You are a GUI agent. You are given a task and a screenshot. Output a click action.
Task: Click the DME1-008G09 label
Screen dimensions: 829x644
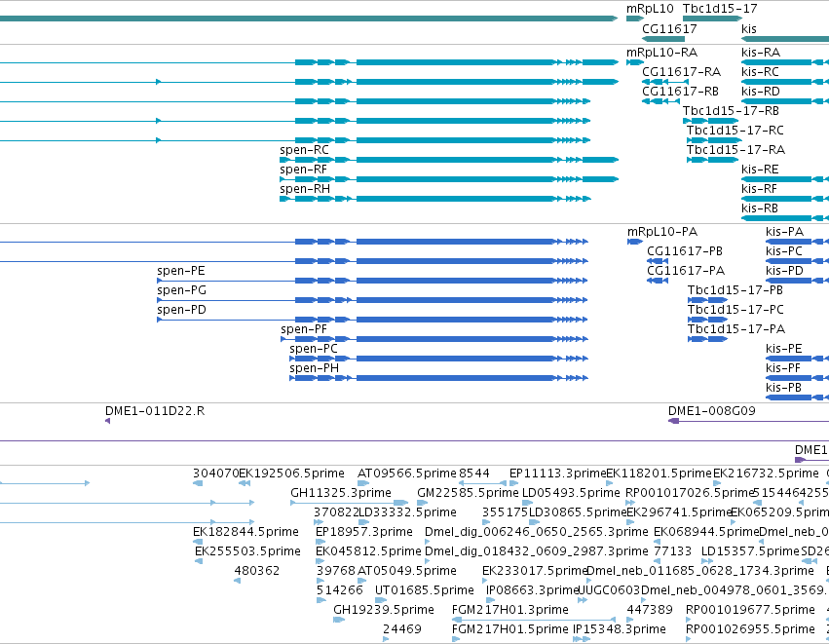coord(712,411)
